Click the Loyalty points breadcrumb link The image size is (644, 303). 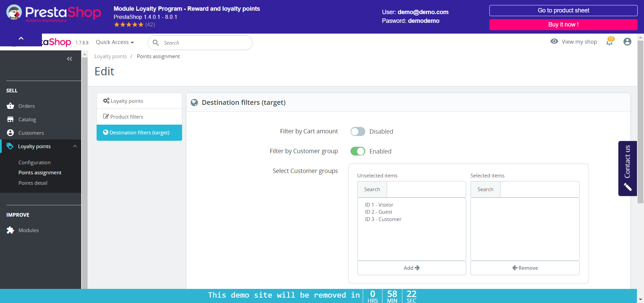110,56
